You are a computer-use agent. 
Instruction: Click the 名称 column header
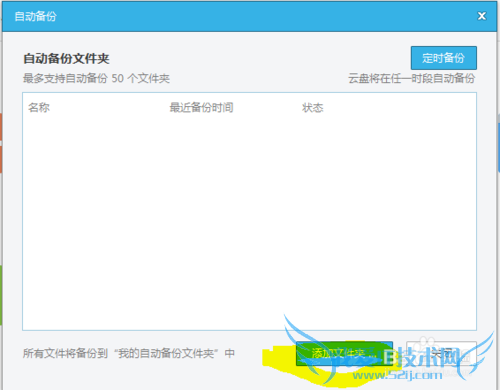coord(39,108)
